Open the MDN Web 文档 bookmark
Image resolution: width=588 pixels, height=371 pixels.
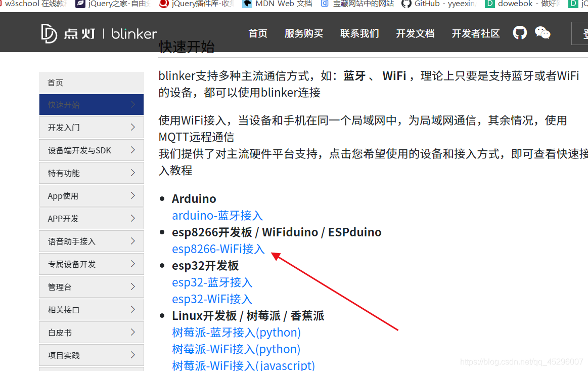[278, 4]
